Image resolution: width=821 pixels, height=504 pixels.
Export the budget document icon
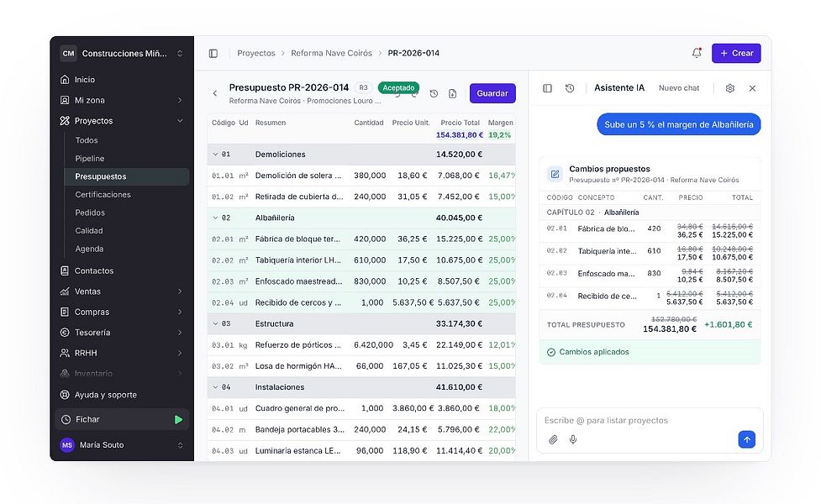452,93
